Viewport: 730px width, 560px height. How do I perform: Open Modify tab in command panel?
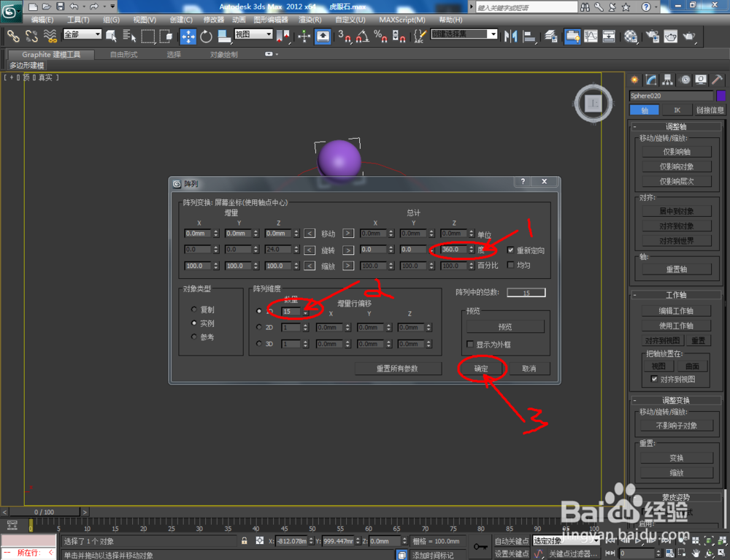651,80
